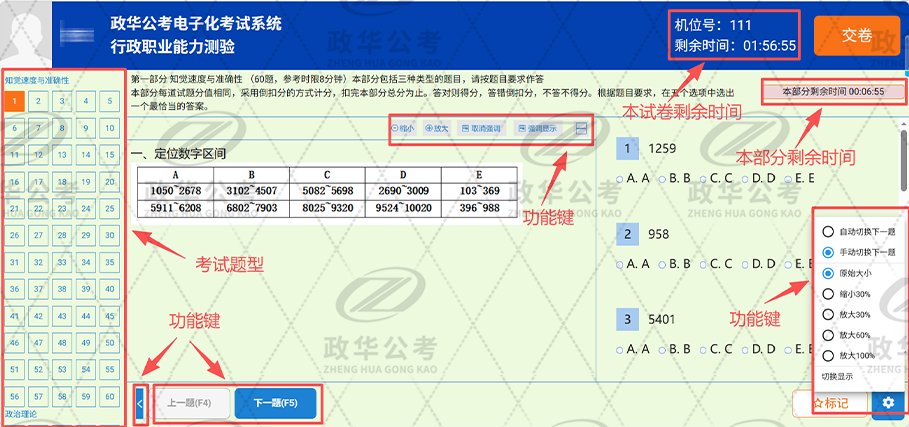Mark question with the 标记 star button
909x427 pixels.
(830, 403)
